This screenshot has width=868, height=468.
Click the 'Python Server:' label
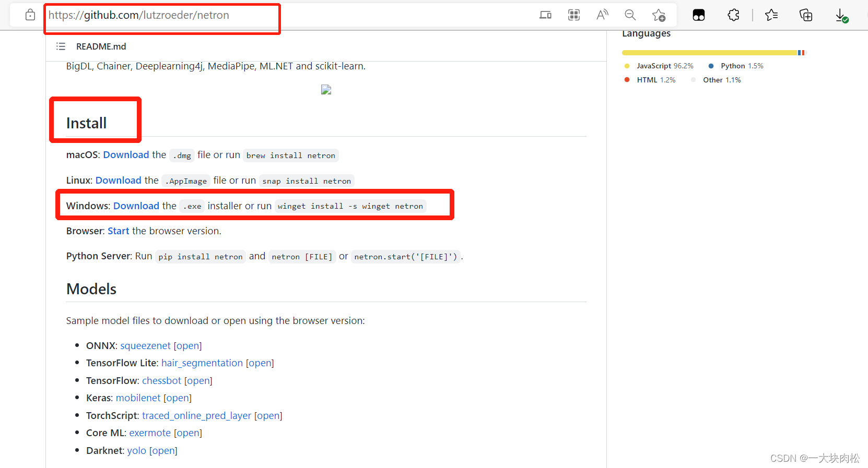(99, 256)
